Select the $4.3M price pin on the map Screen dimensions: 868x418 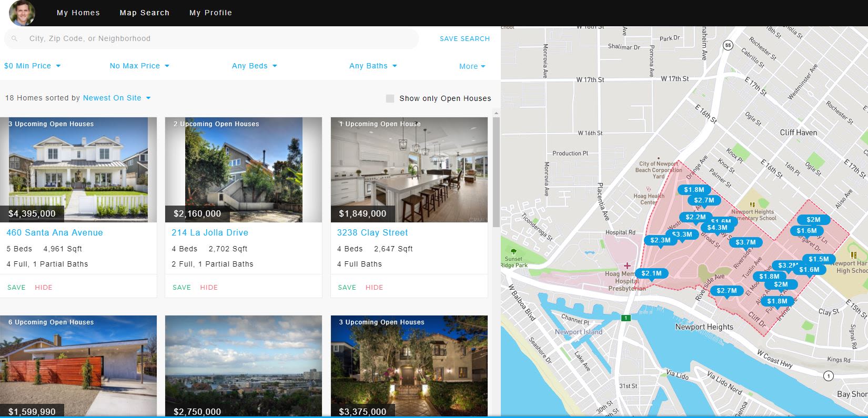(718, 228)
